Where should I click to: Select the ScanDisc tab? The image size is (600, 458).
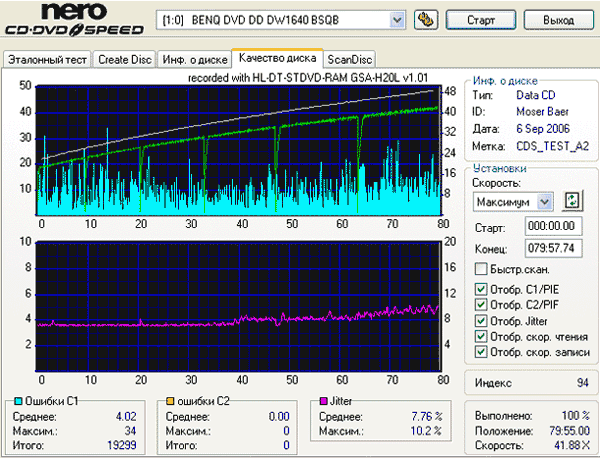tap(349, 60)
